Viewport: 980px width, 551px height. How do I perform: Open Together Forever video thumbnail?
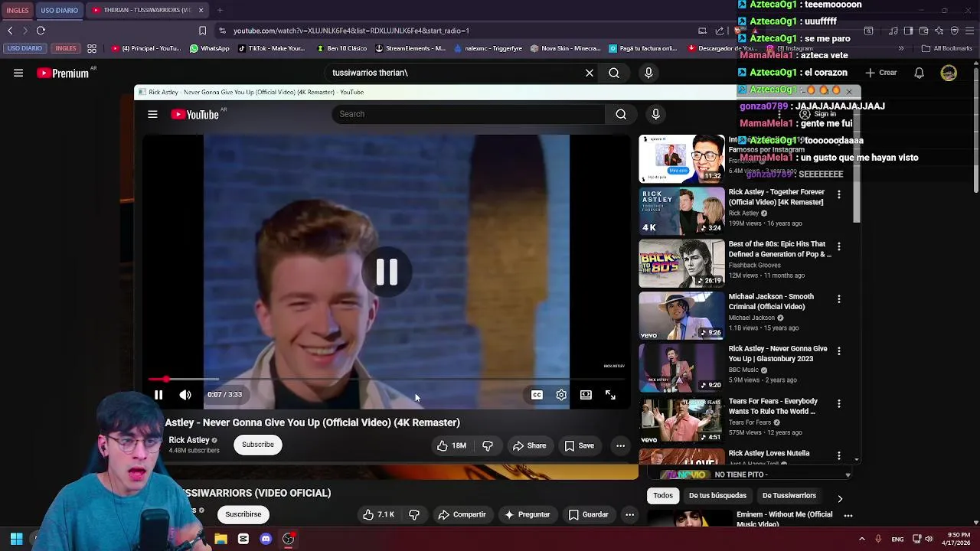[x=681, y=210]
